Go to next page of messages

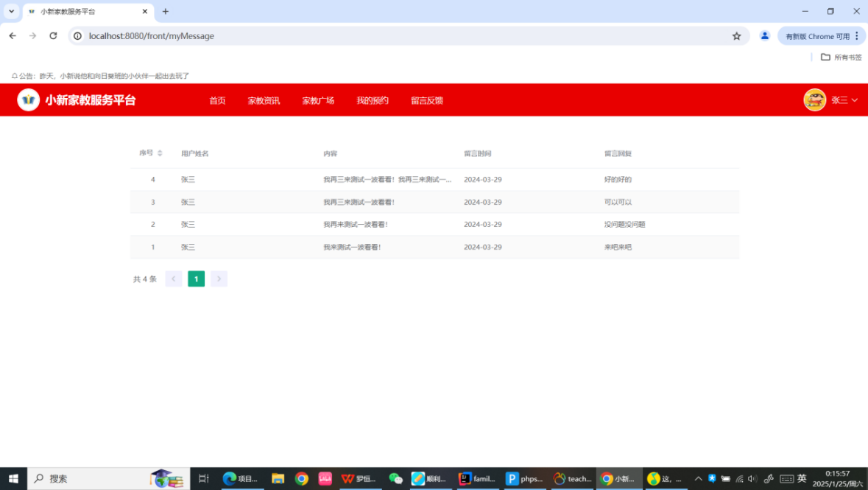click(219, 279)
